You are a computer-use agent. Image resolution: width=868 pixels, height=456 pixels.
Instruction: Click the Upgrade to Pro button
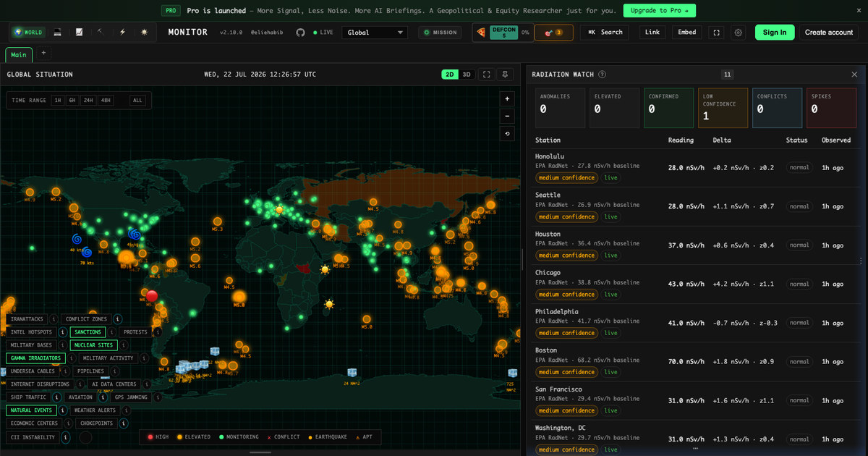coord(660,10)
